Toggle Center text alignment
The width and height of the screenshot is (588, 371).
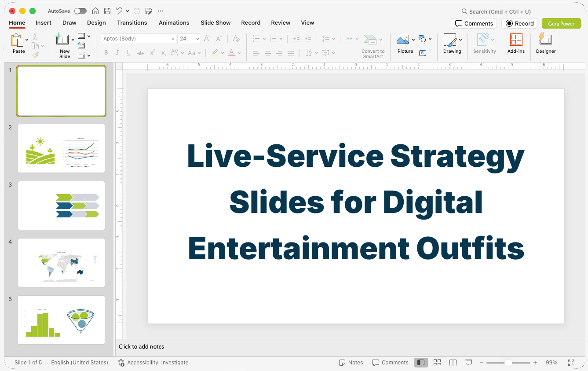[268, 53]
